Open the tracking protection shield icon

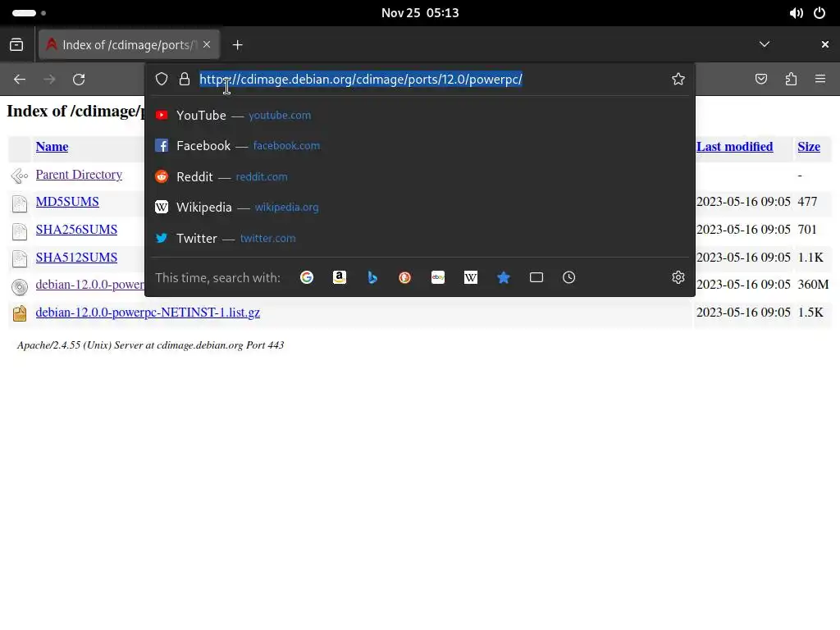point(162,80)
